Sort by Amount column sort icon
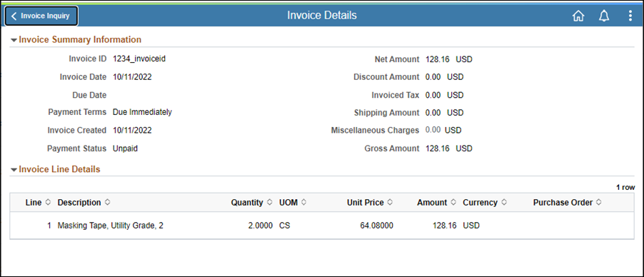The image size is (644, 277). coord(453,202)
